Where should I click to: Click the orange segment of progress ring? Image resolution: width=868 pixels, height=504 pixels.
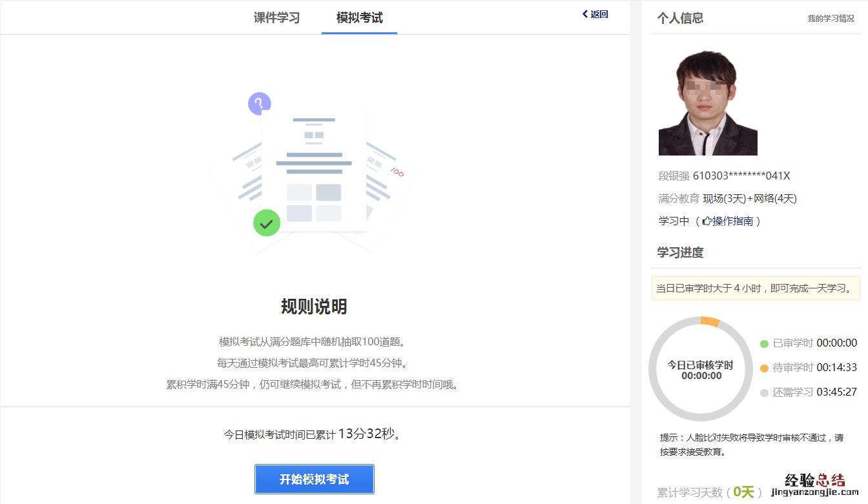click(710, 321)
